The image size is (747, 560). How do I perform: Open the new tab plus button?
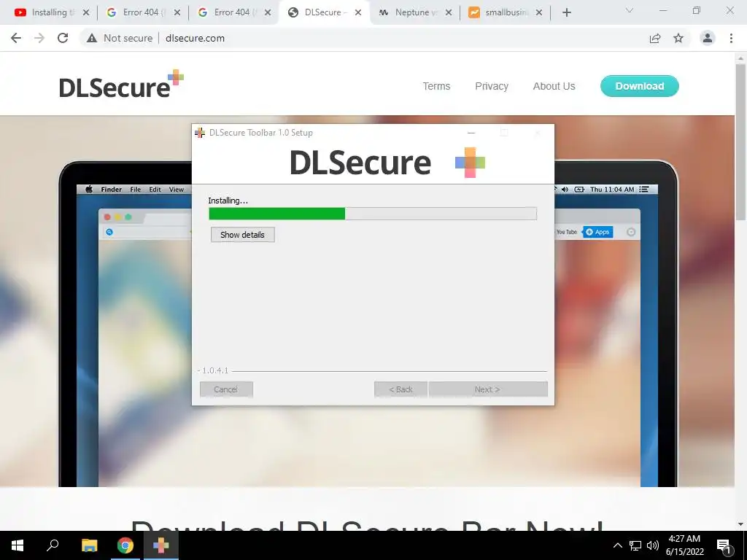[x=566, y=12]
